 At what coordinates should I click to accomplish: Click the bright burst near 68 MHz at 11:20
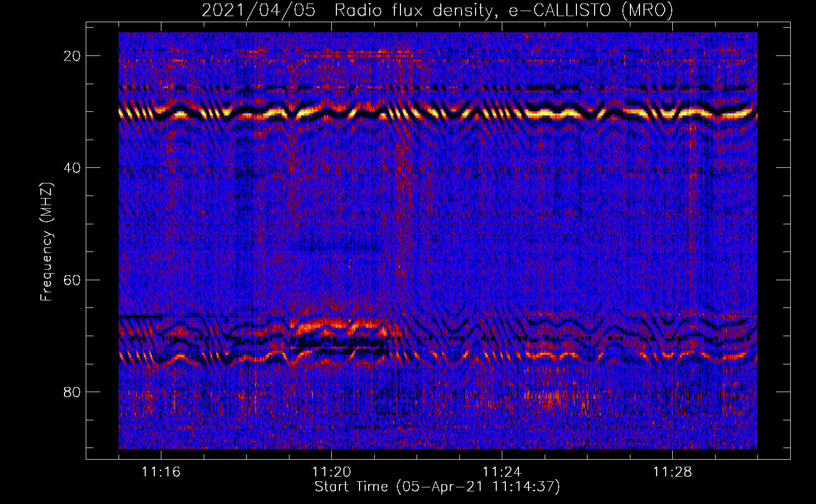click(338, 327)
